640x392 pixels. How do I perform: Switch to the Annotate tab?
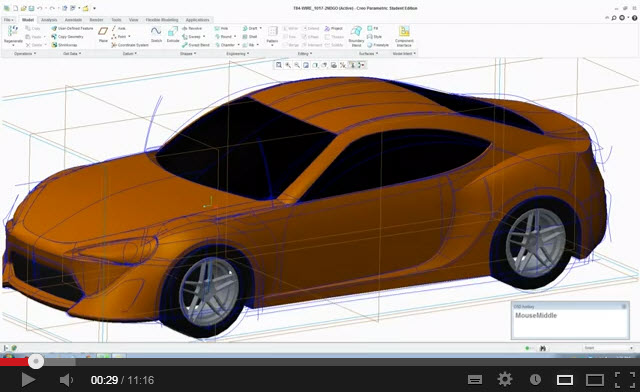(x=73, y=20)
